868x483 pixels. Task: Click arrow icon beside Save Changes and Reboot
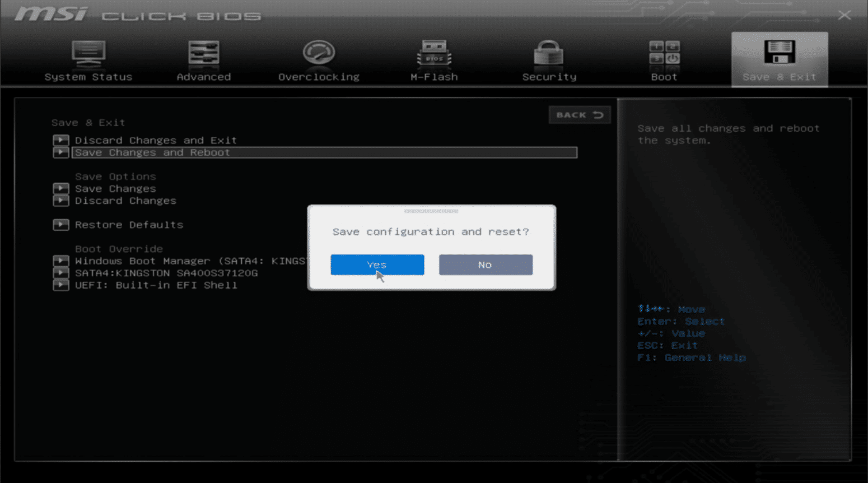(x=61, y=152)
